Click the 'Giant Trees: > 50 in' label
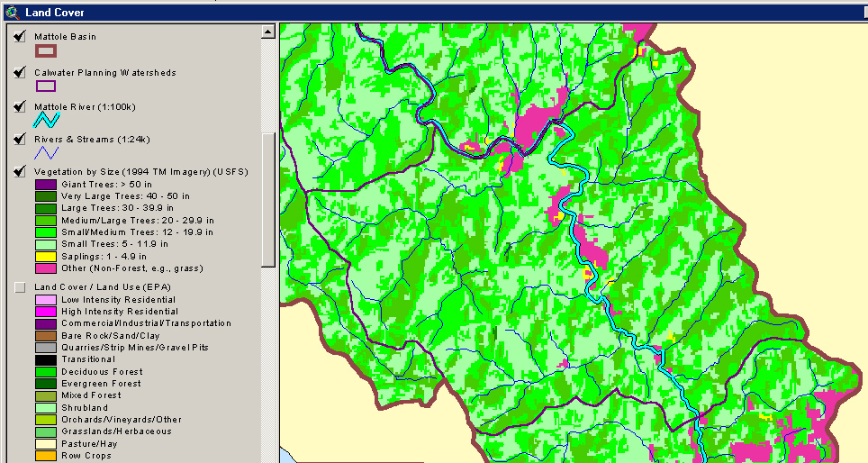Screen dimensions: 868x463 point(106,185)
